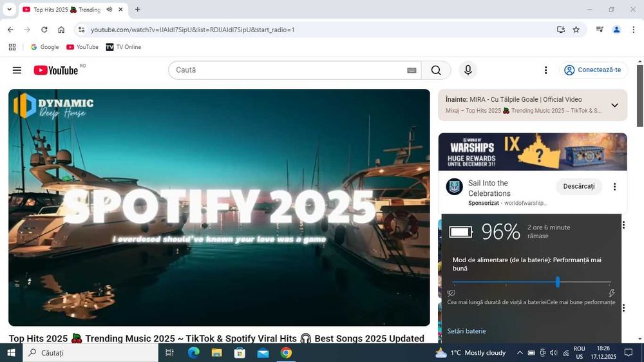
Task: Click the Căutați taskbar search box
Action: pos(90,353)
